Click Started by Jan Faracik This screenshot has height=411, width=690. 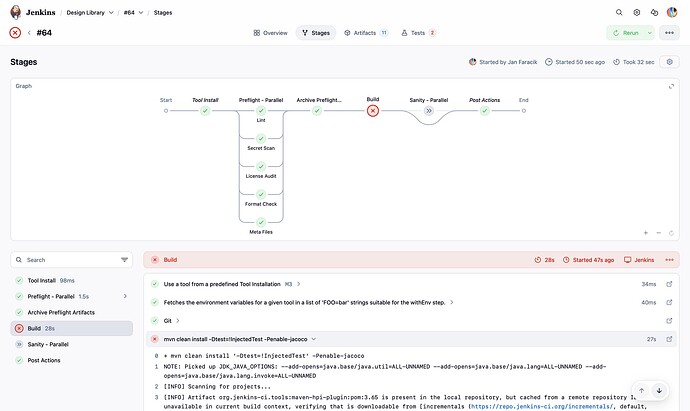[503, 62]
